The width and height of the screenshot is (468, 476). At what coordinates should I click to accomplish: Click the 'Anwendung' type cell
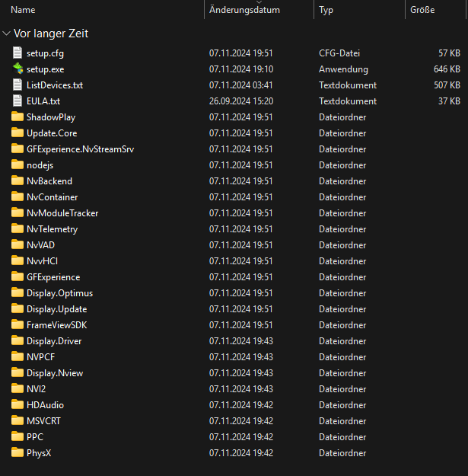[343, 69]
